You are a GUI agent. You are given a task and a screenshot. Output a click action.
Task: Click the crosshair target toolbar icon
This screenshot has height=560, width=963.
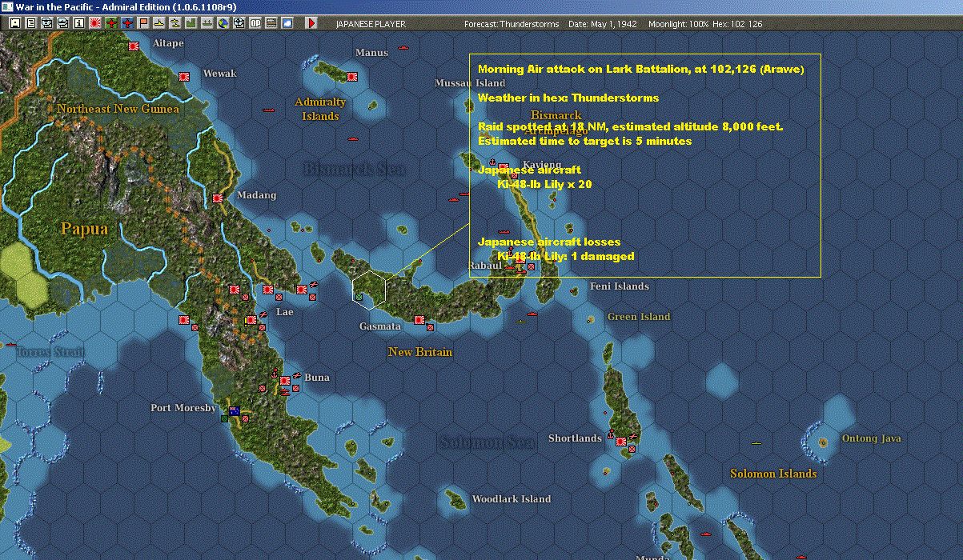coord(239,23)
